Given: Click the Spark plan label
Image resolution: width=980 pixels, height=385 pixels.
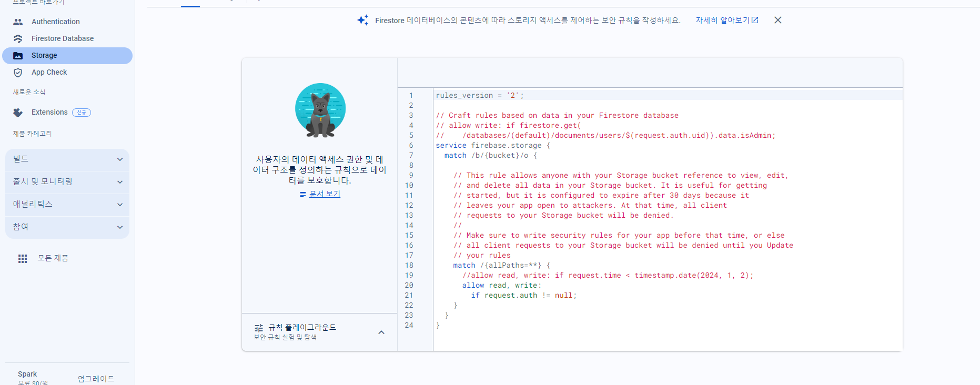Looking at the screenshot, I should point(27,374).
